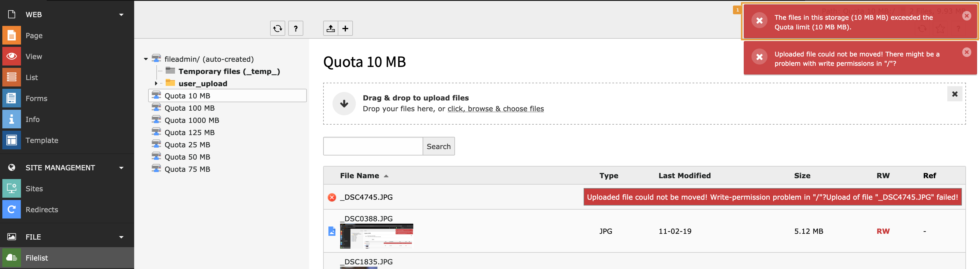Click the upload files toolbar icon
Viewport: 980px width, 269px height.
[x=330, y=28]
